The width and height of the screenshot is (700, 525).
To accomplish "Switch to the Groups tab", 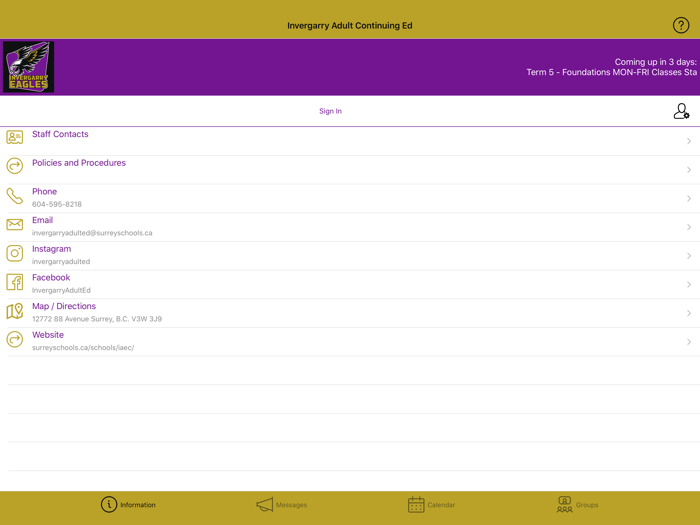I will pyautogui.click(x=577, y=504).
